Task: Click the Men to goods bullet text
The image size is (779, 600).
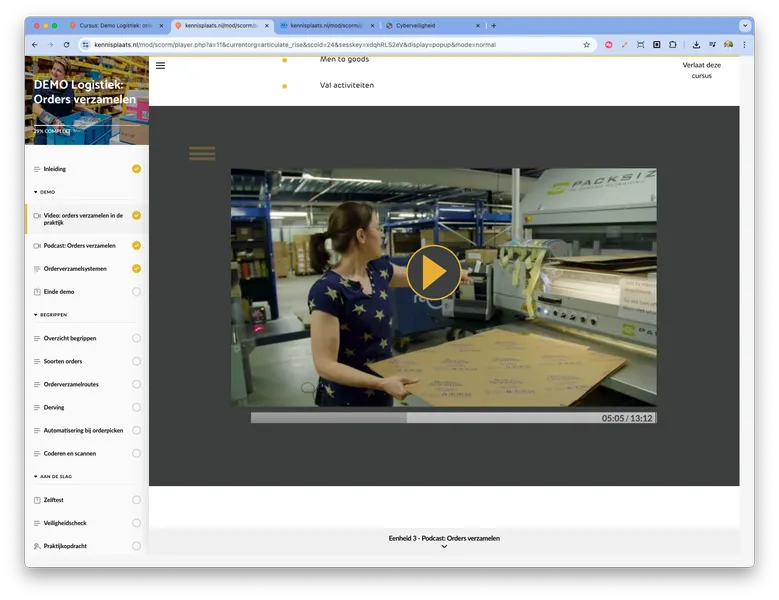Action: pos(344,60)
